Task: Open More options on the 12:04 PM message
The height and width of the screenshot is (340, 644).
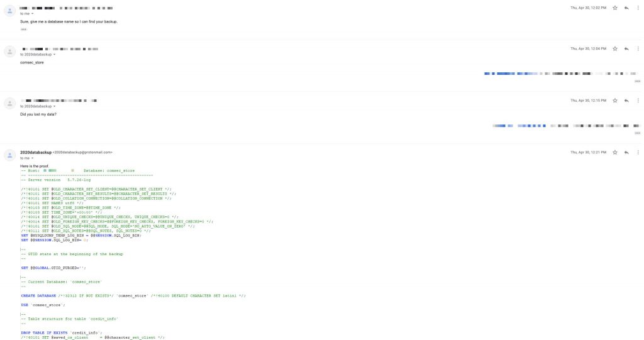Action: pyautogui.click(x=638, y=48)
